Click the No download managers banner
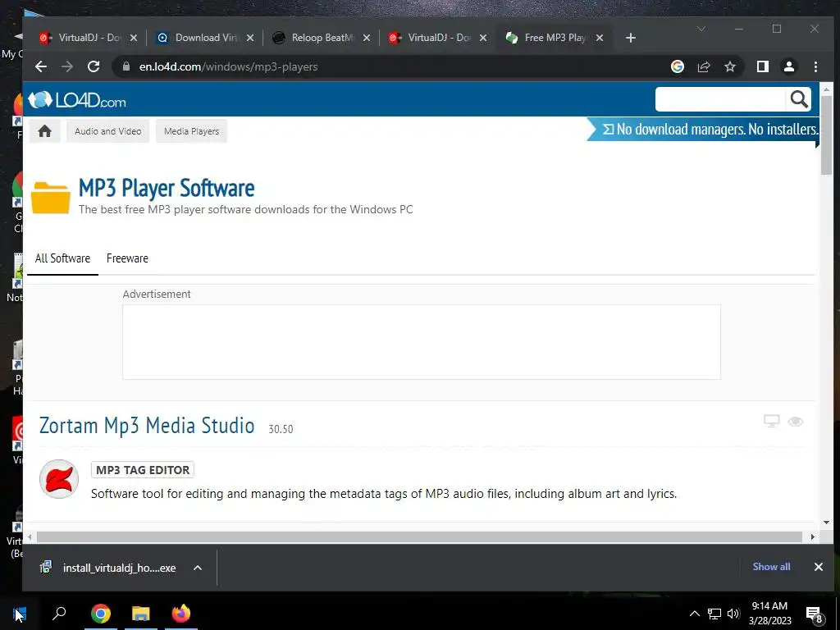This screenshot has height=630, width=840. pos(703,129)
